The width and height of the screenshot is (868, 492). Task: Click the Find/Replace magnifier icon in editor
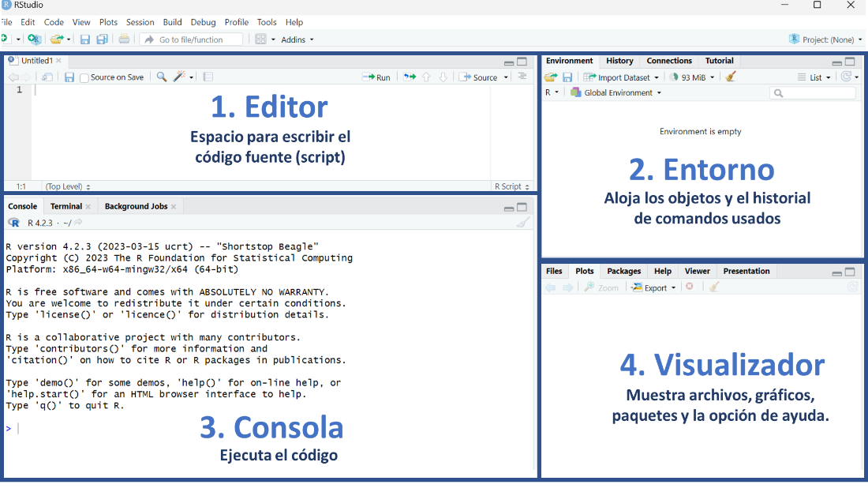point(162,77)
